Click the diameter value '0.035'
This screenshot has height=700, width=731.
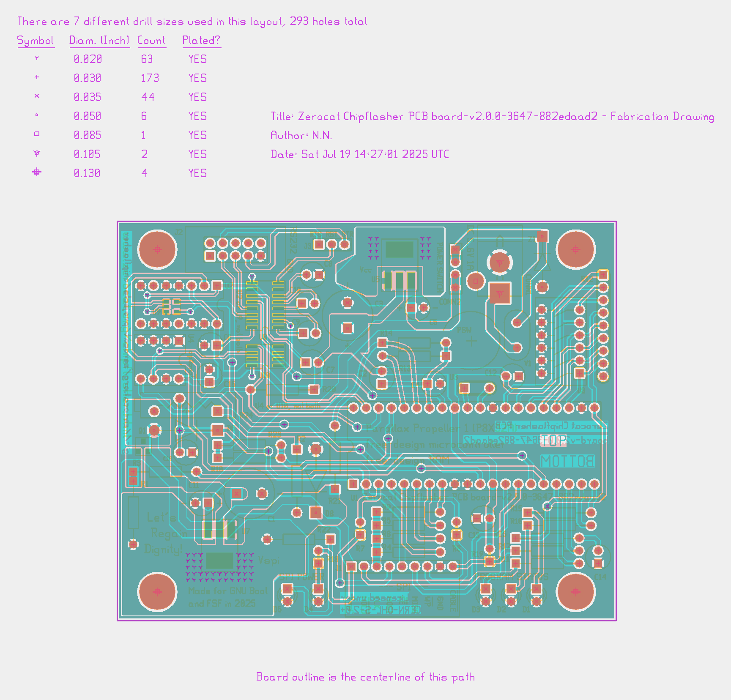[x=88, y=97]
